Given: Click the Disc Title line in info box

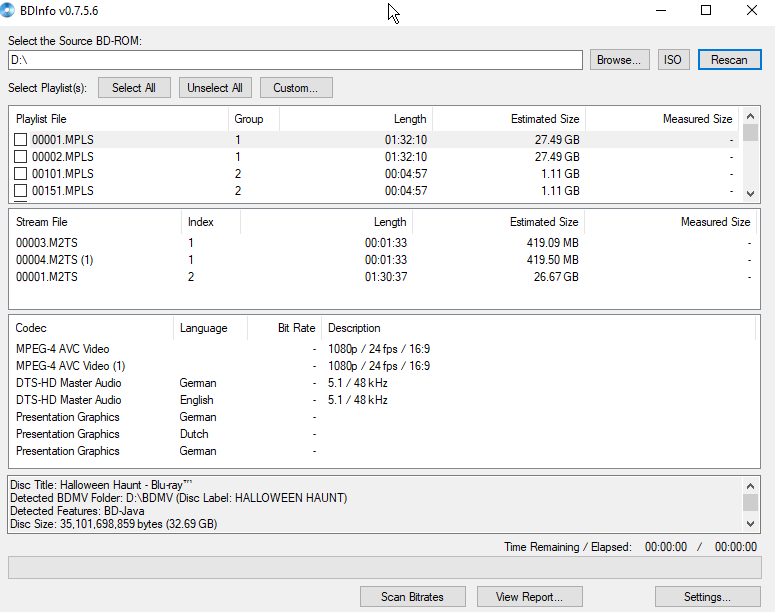Looking at the screenshot, I should pyautogui.click(x=101, y=485).
